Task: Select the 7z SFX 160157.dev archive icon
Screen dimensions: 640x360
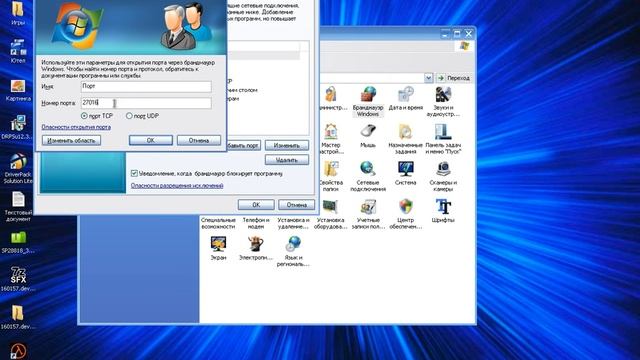Action: coord(18,279)
